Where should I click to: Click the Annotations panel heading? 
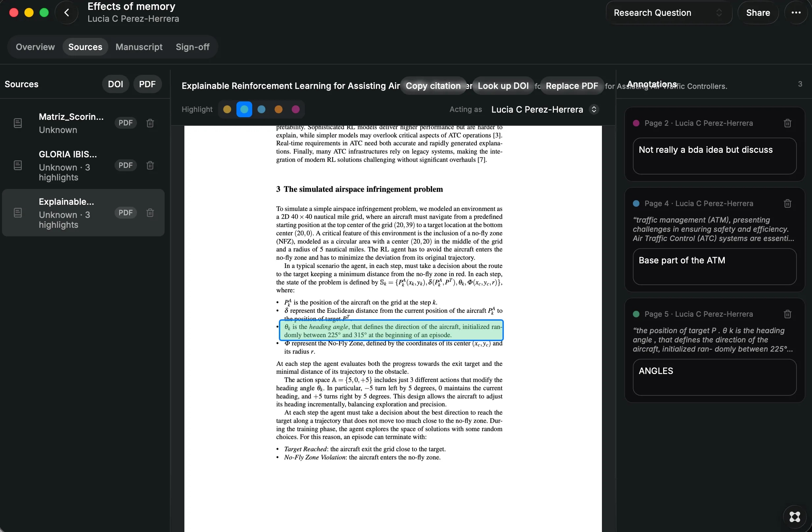(652, 84)
